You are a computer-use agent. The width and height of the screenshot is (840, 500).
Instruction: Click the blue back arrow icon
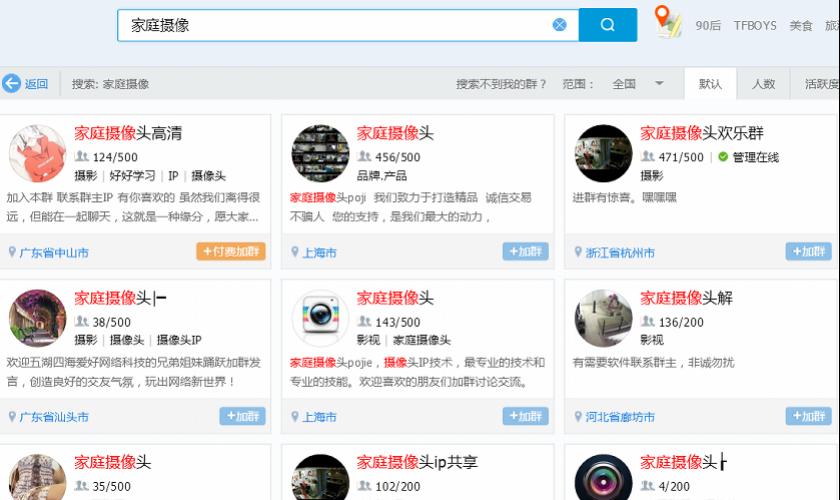pyautogui.click(x=11, y=84)
